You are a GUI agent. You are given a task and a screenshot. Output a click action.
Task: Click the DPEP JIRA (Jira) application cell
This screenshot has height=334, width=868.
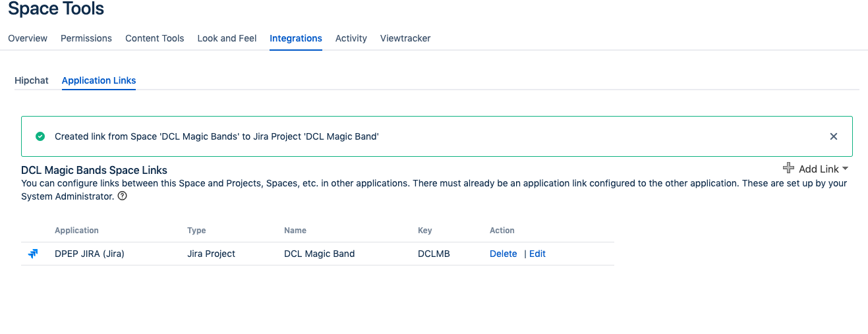click(90, 254)
